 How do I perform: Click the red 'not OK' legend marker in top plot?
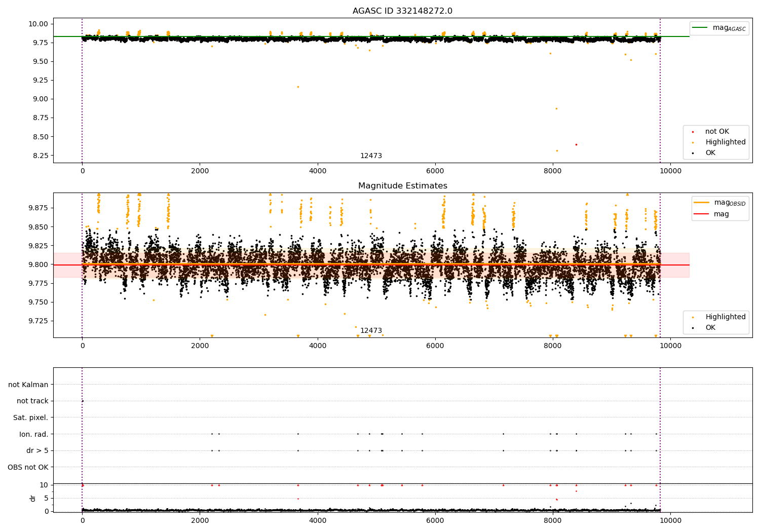pyautogui.click(x=693, y=132)
